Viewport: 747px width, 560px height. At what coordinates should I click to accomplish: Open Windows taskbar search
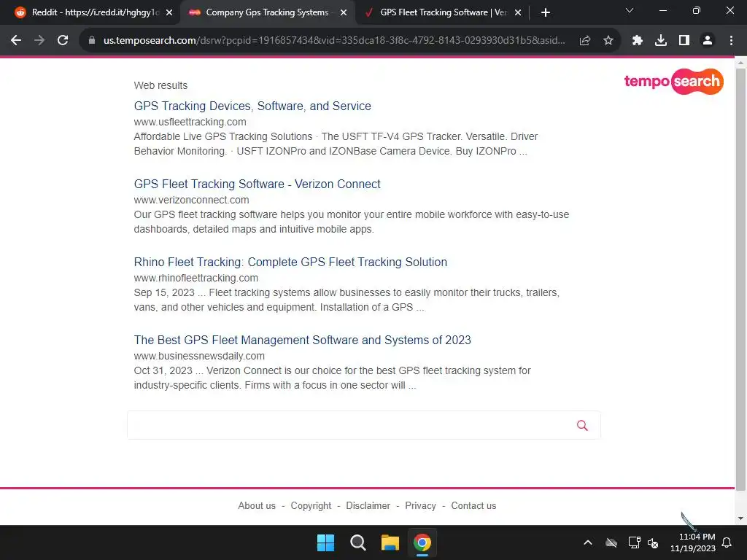357,542
